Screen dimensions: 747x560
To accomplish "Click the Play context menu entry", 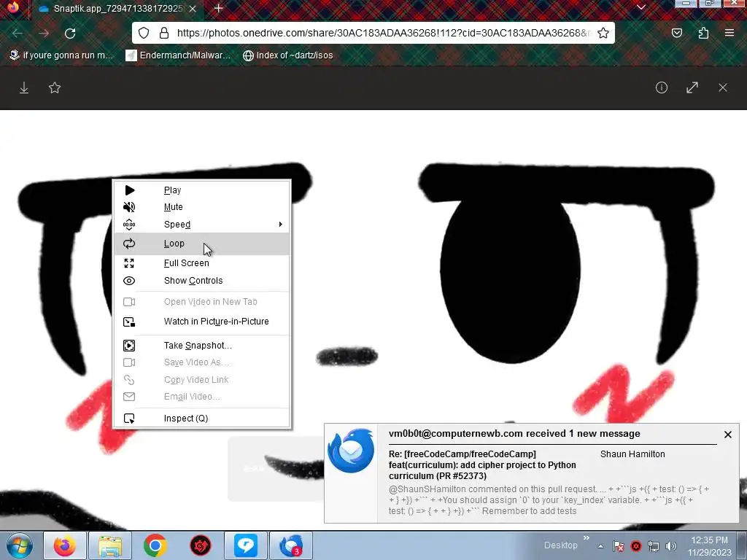I will [x=201, y=190].
